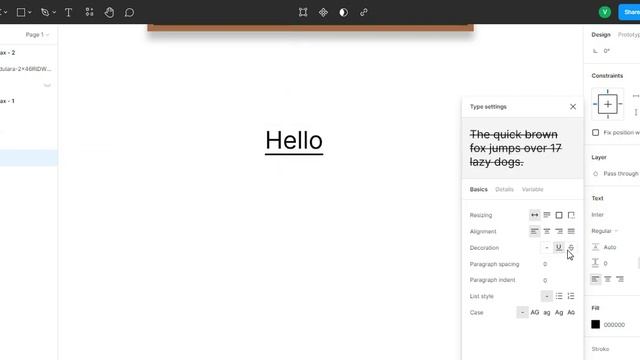Viewport: 640px width, 360px height.
Task: Open the Resources components tool
Action: (89, 12)
